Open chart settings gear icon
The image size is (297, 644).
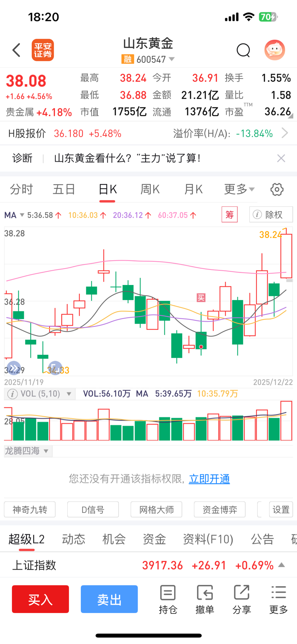(x=277, y=189)
